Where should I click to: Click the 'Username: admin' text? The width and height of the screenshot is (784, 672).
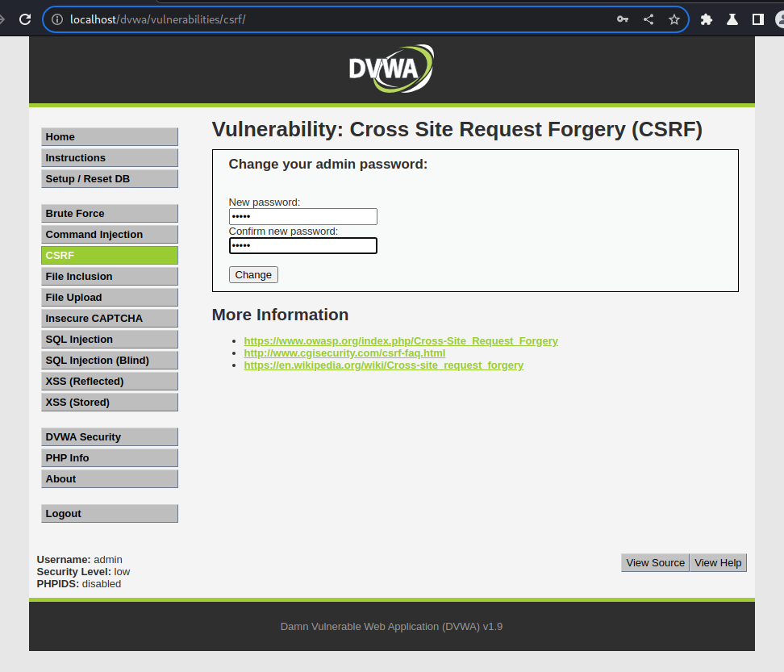coord(80,560)
